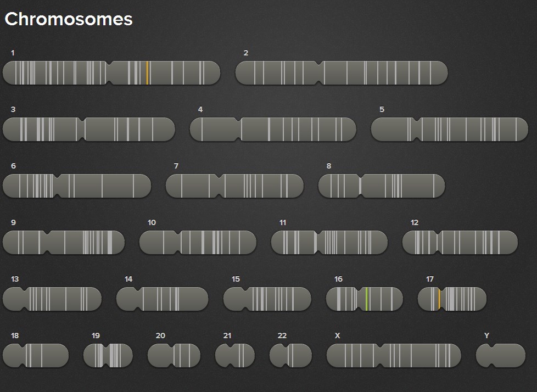Click the orange marker on chromosome 1
537x392 pixels.
coord(147,73)
